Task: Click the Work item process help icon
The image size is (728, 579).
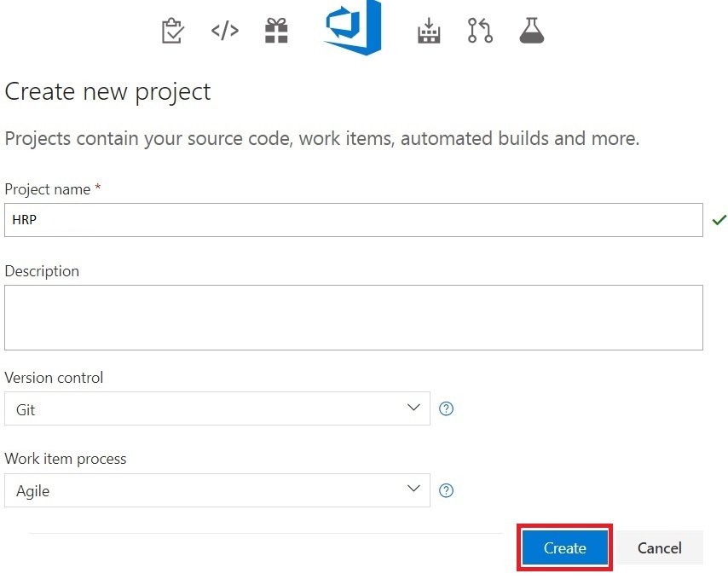Action: pyautogui.click(x=446, y=490)
